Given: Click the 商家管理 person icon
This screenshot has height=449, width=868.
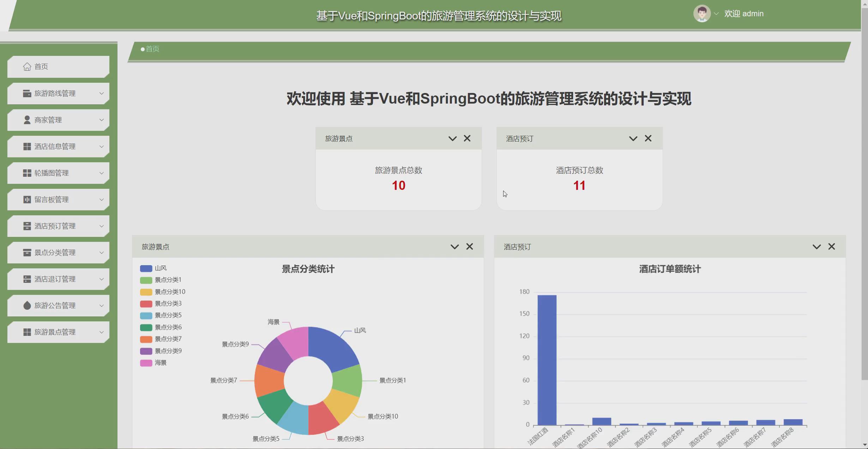Looking at the screenshot, I should [27, 120].
